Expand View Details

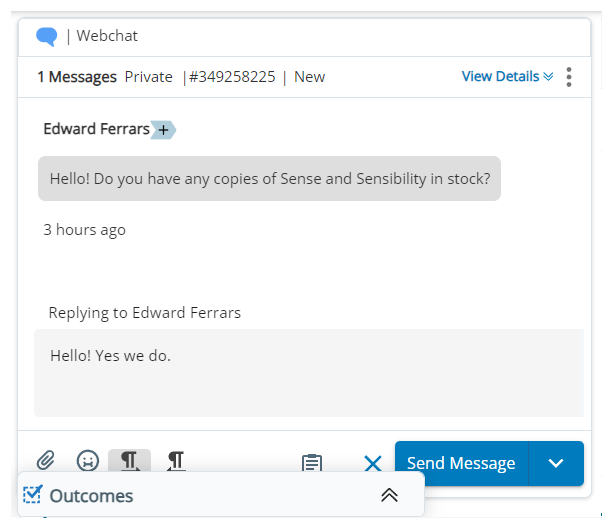click(x=507, y=76)
